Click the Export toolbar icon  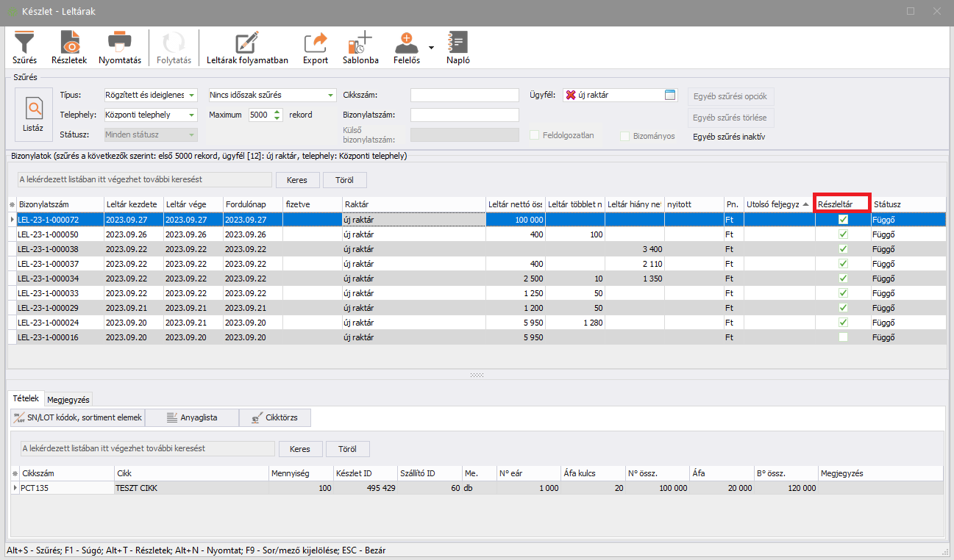[x=316, y=47]
